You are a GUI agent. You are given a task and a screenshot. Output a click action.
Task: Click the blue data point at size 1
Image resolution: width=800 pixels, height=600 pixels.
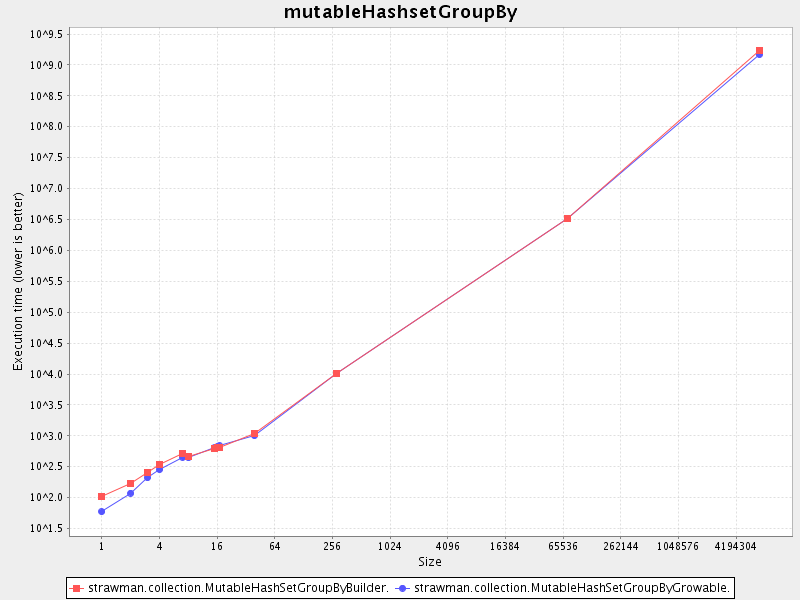[x=102, y=511]
